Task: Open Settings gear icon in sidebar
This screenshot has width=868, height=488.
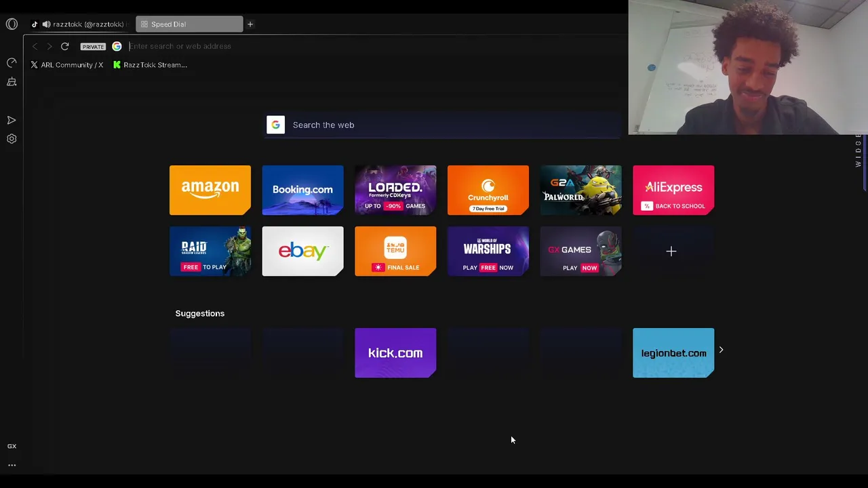Action: pyautogui.click(x=12, y=139)
